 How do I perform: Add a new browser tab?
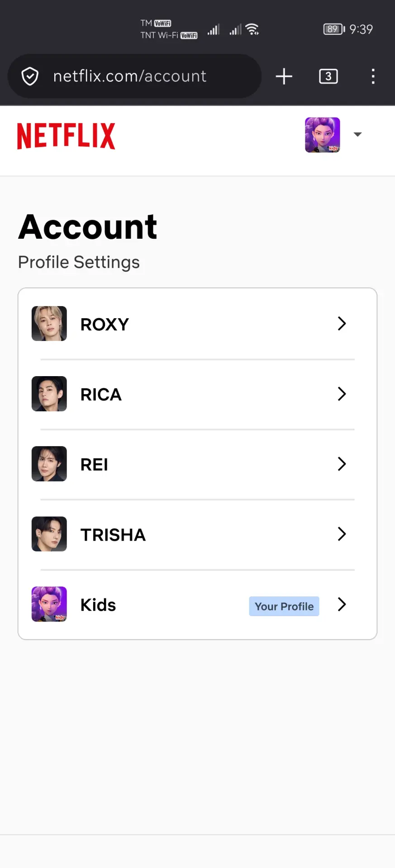[284, 76]
